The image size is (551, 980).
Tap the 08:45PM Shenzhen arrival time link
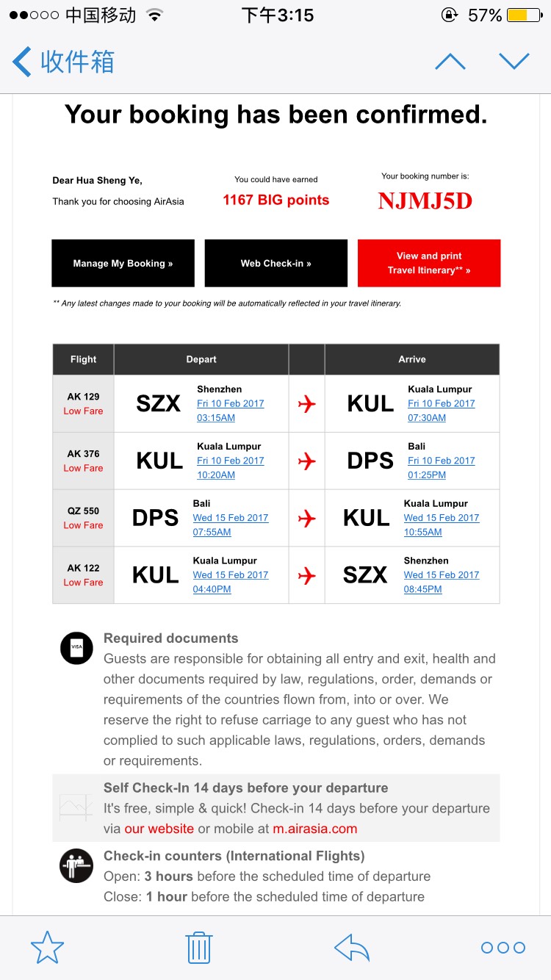click(422, 589)
